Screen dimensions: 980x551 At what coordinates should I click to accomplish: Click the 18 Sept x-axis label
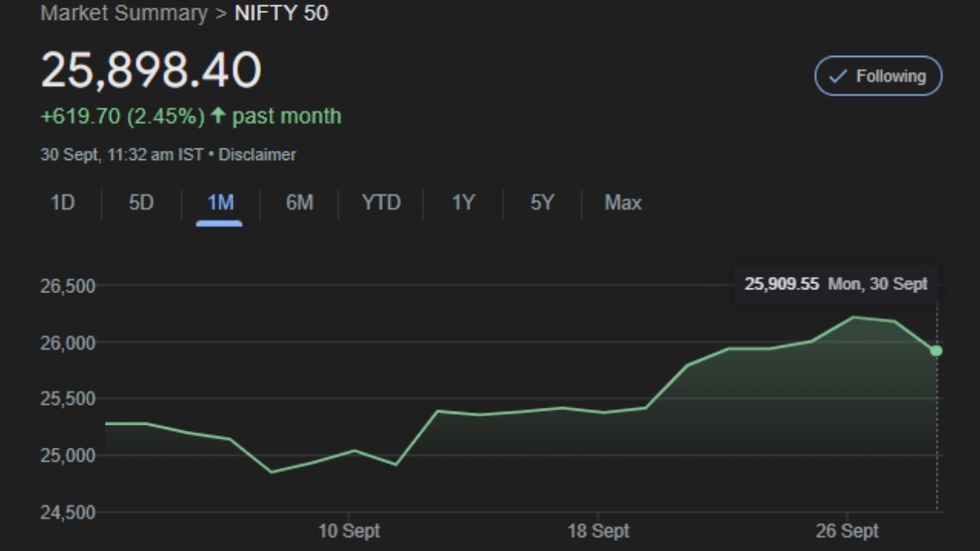[x=598, y=531]
